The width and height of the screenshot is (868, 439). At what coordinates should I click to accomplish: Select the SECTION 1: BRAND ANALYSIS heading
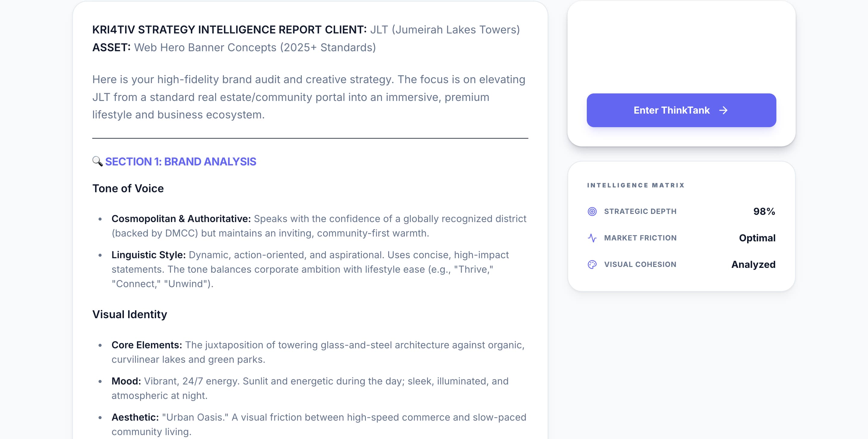click(x=181, y=162)
